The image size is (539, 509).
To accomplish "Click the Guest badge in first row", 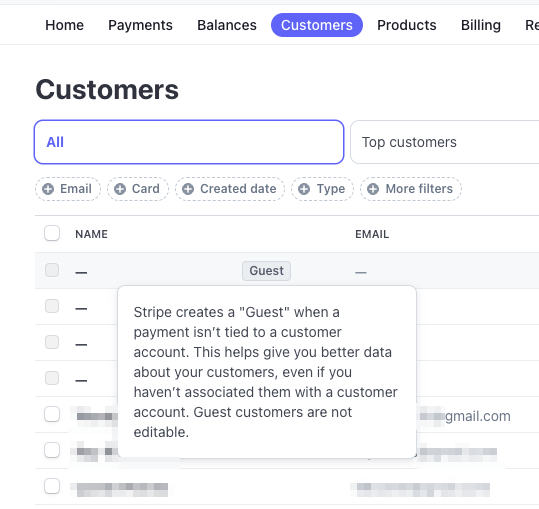I will click(x=266, y=271).
